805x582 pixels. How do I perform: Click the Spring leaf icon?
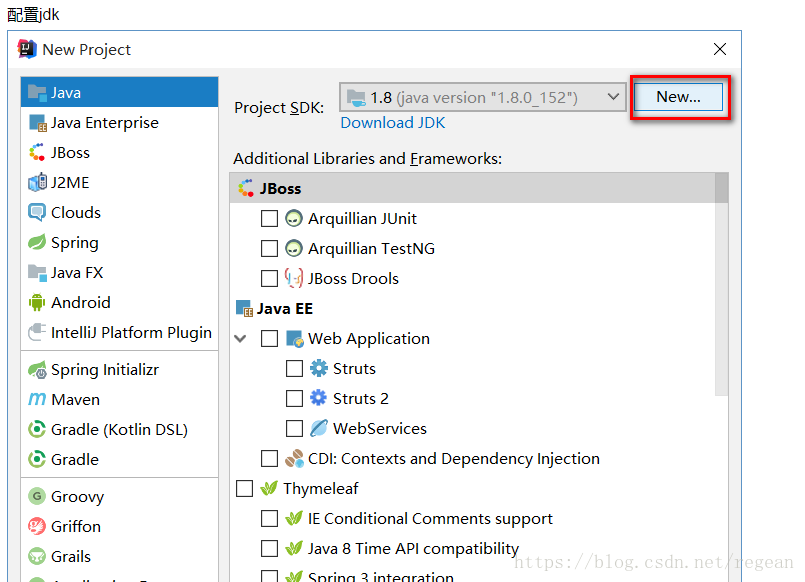[37, 242]
